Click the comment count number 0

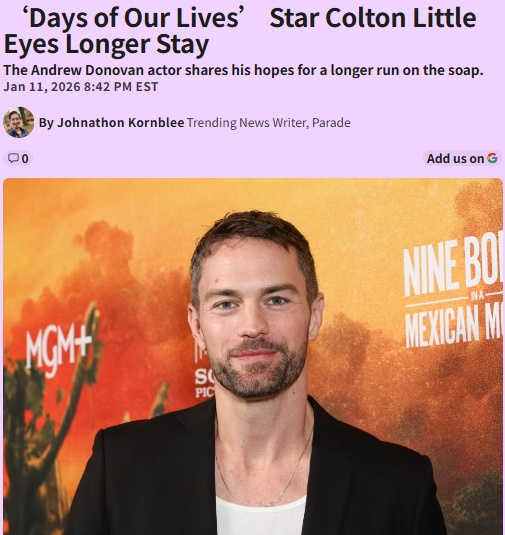click(25, 159)
